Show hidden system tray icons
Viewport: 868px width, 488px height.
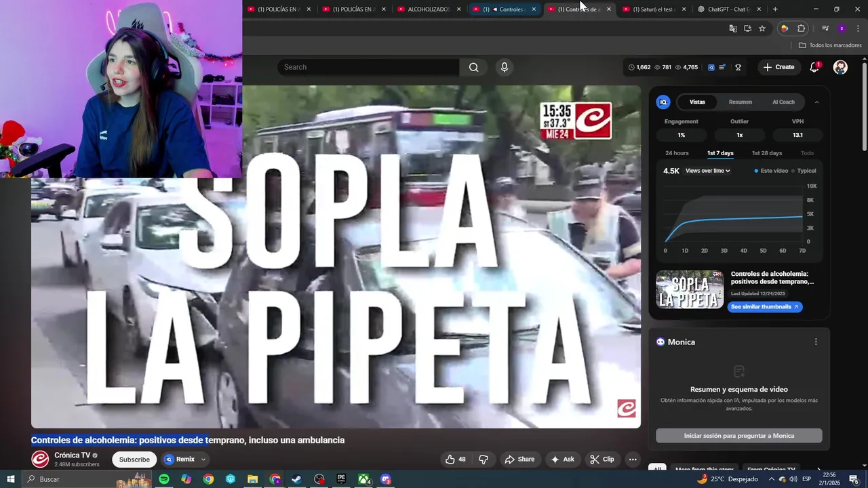coord(771,479)
